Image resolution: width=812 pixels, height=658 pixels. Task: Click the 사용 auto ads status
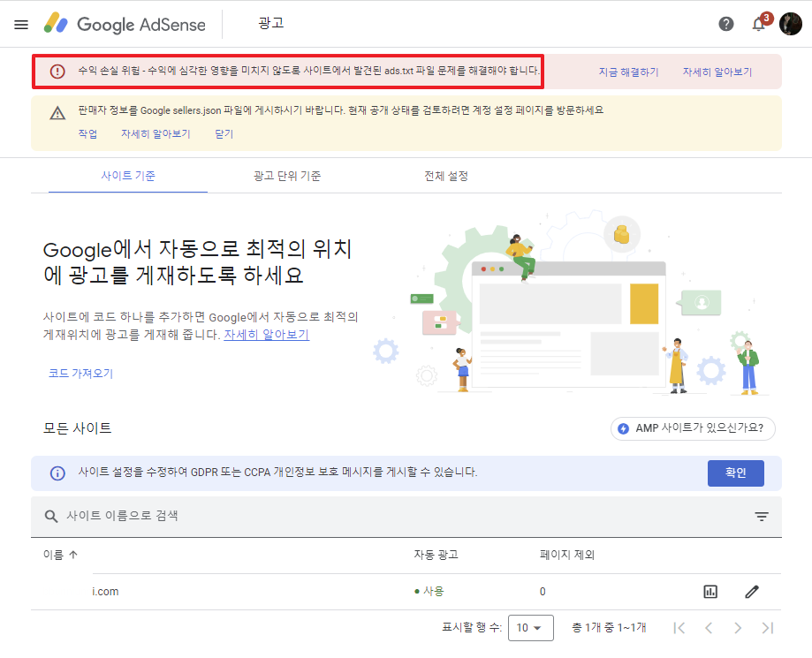(429, 592)
